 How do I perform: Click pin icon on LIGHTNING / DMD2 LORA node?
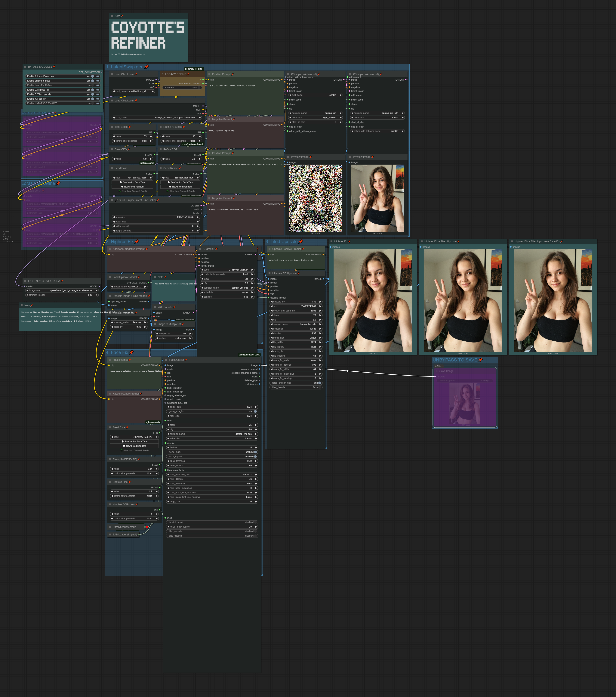(x=62, y=281)
